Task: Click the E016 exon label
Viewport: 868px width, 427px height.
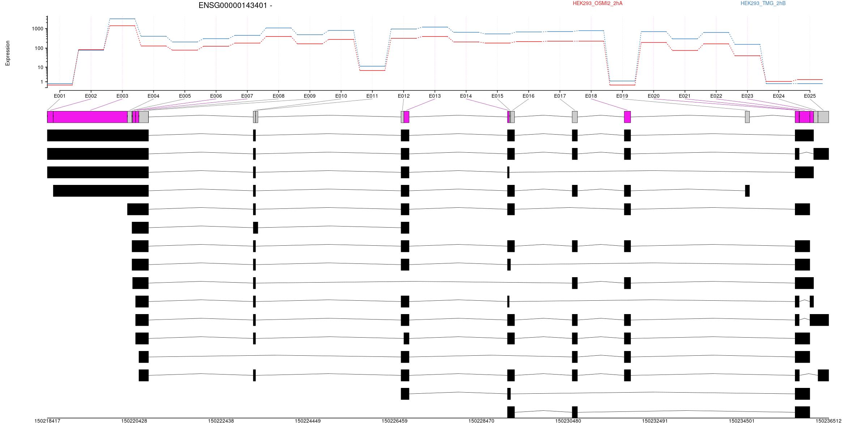Action: point(528,96)
